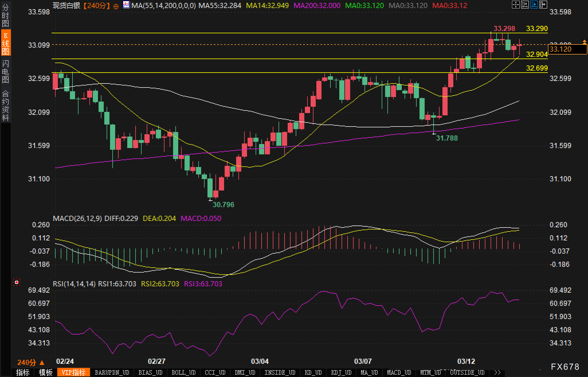Expand more indicators with >> arrow
588x377 pixels.
tap(497, 372)
